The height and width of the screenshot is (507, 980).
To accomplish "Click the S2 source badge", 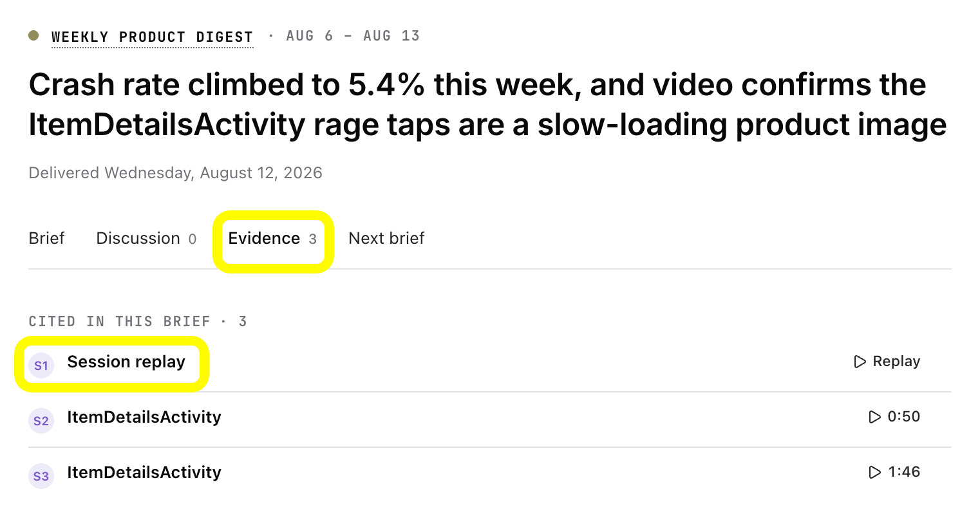I will [41, 421].
